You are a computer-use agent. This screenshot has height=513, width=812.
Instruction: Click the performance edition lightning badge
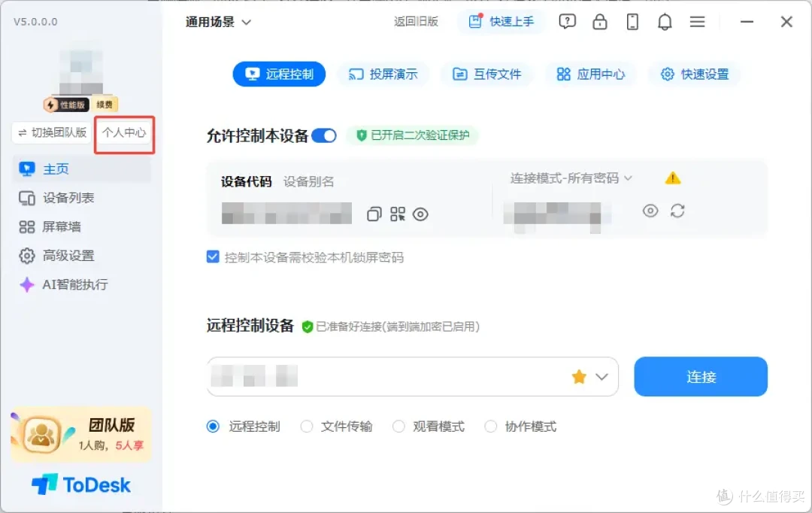(65, 105)
